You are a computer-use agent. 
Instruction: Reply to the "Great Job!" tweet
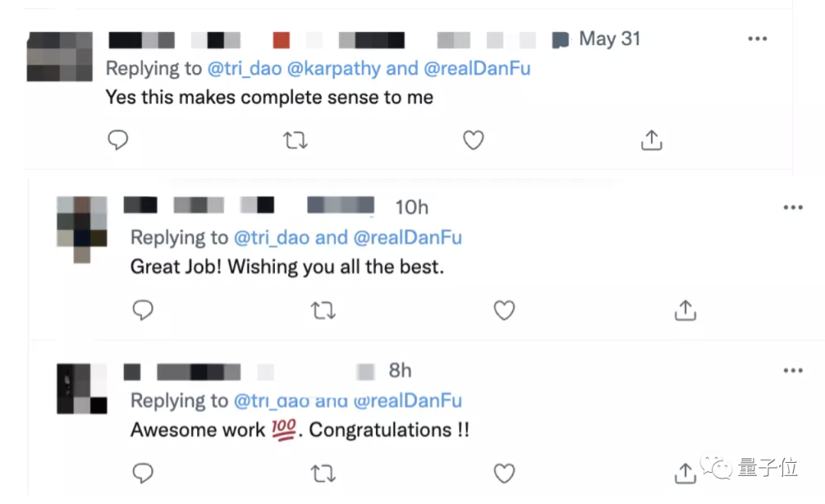coord(143,310)
